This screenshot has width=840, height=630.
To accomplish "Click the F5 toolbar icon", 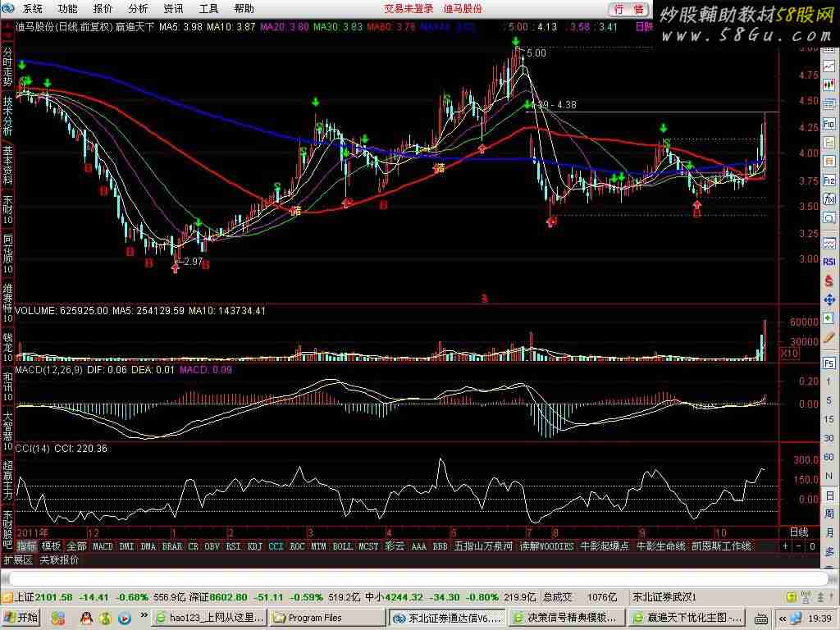I will (x=829, y=363).
